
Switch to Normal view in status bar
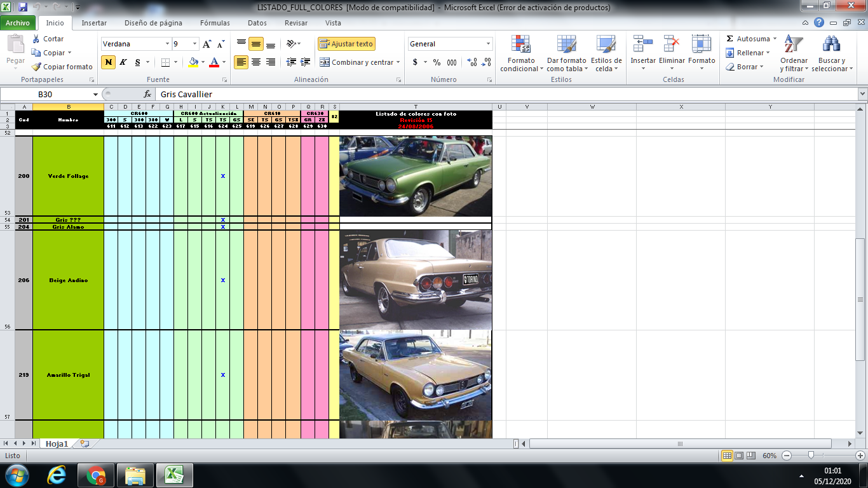[x=728, y=456]
